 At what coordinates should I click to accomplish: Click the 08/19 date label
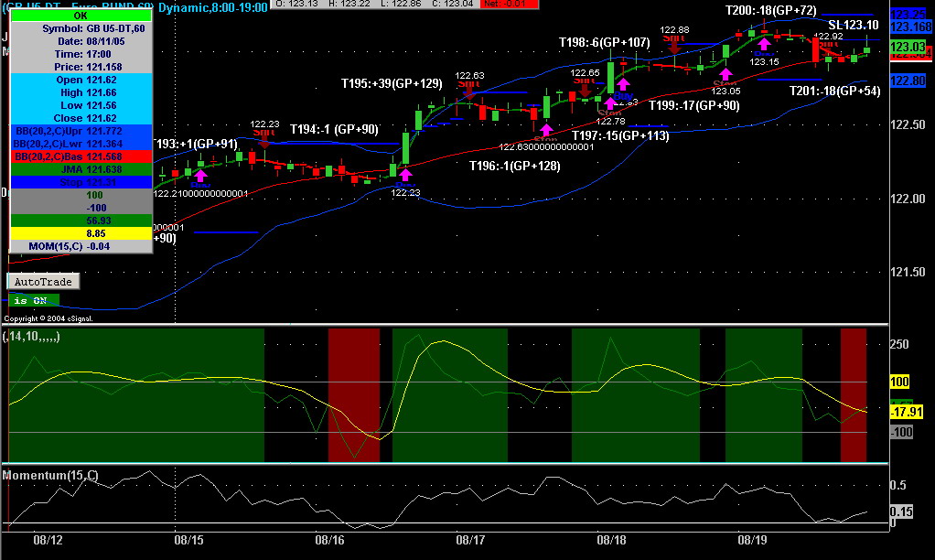click(x=753, y=540)
